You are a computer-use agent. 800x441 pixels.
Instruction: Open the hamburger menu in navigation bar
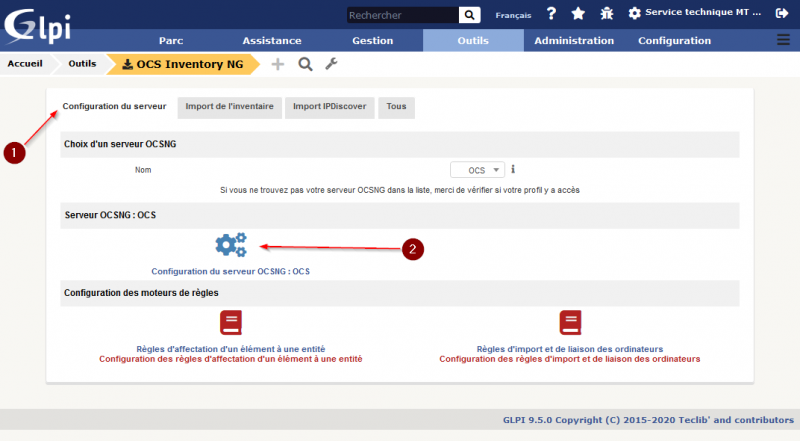(783, 40)
